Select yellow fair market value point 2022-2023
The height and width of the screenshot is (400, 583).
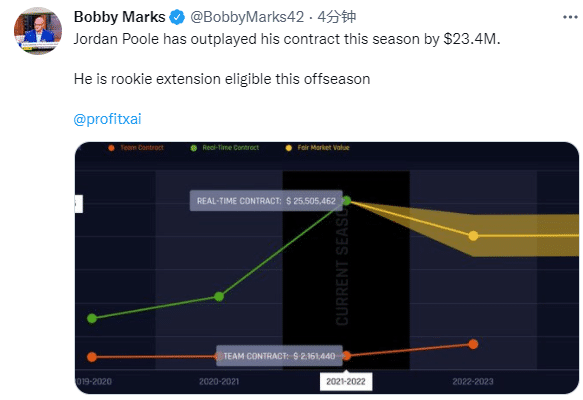pyautogui.click(x=473, y=236)
